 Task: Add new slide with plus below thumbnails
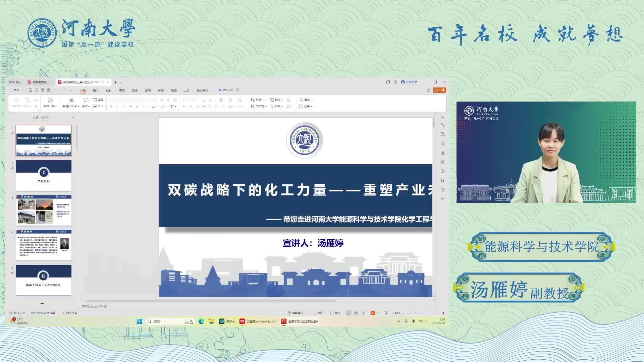coord(42,304)
